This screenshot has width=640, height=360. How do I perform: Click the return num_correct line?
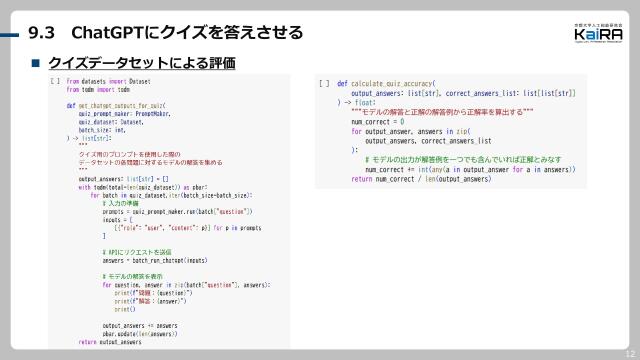421,179
